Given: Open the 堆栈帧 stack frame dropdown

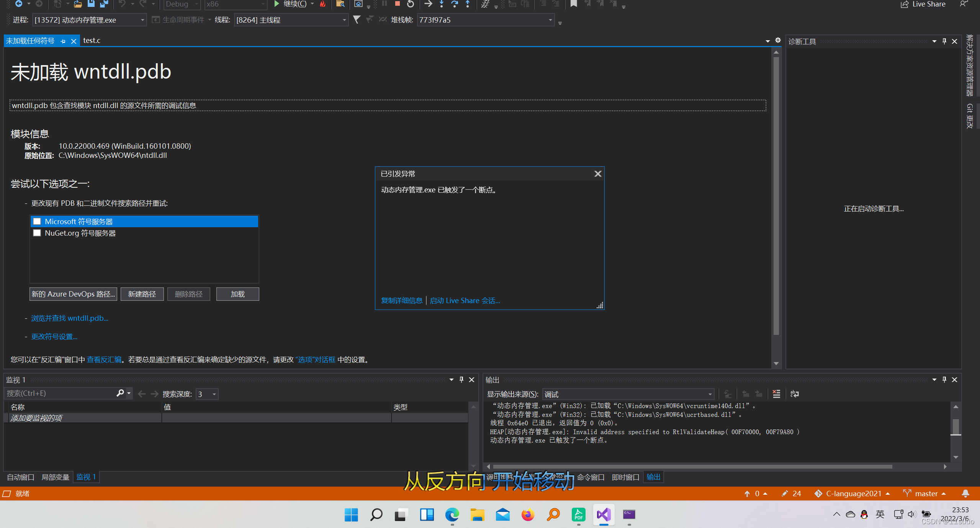Looking at the screenshot, I should pyautogui.click(x=550, y=20).
